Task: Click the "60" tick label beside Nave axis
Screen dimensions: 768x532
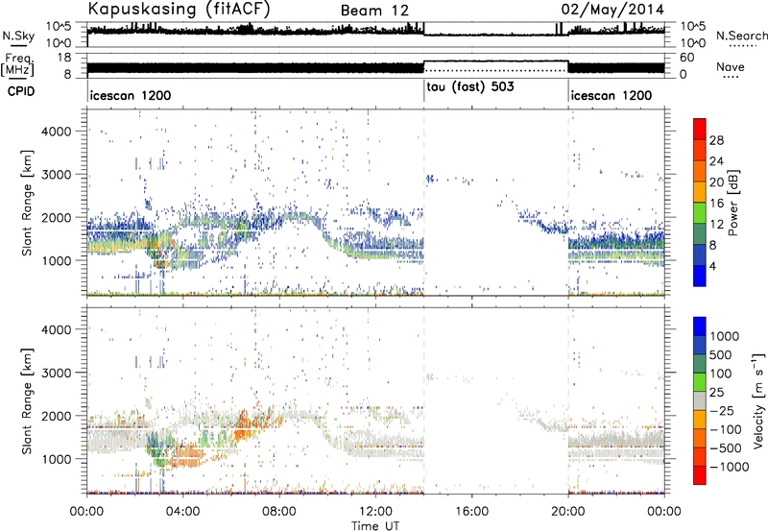Action: click(686, 58)
